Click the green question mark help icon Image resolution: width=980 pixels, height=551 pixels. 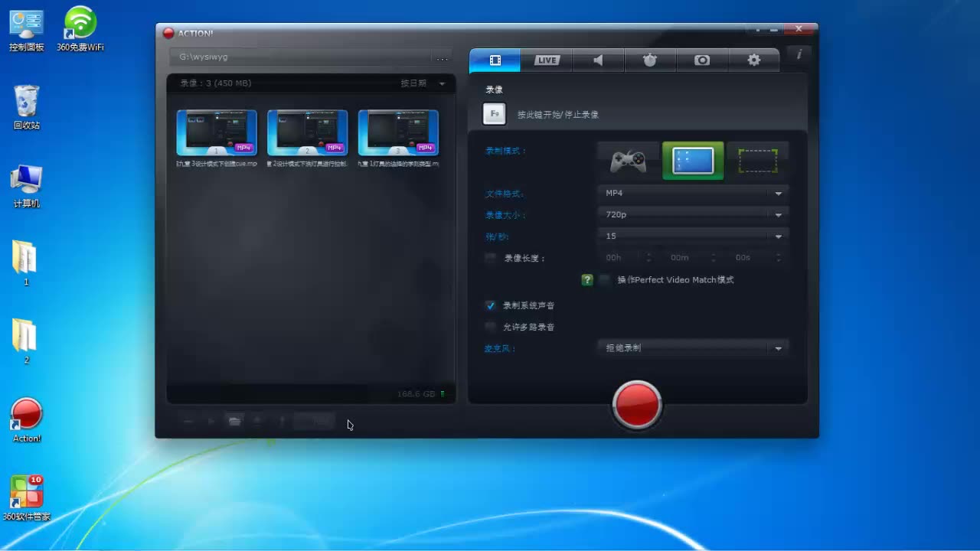coord(587,280)
